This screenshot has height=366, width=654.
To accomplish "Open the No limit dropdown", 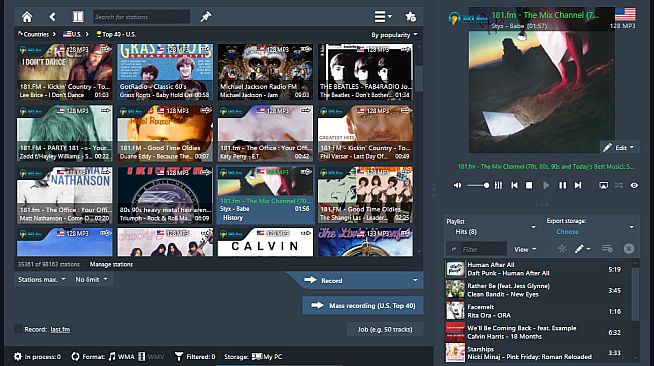I will [91, 279].
